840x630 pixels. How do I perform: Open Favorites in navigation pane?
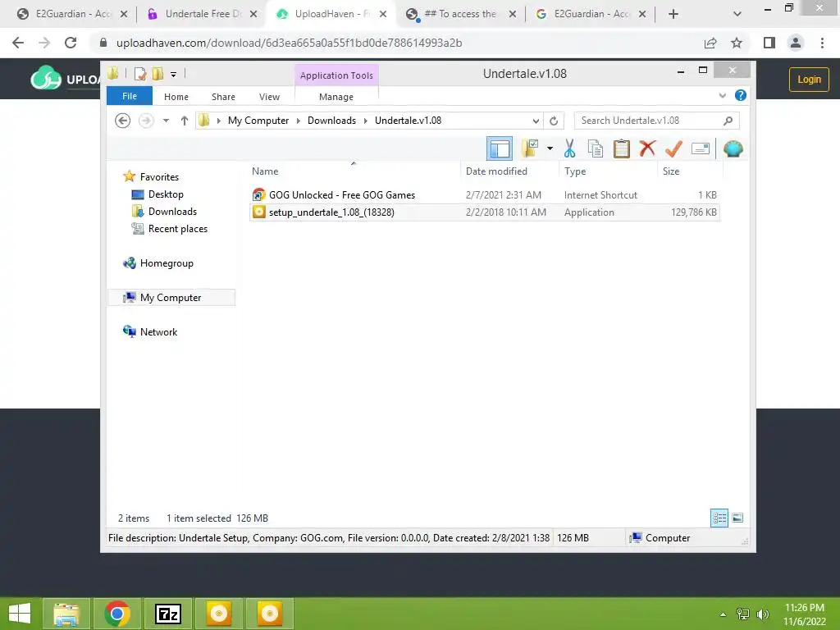pyautogui.click(x=159, y=177)
